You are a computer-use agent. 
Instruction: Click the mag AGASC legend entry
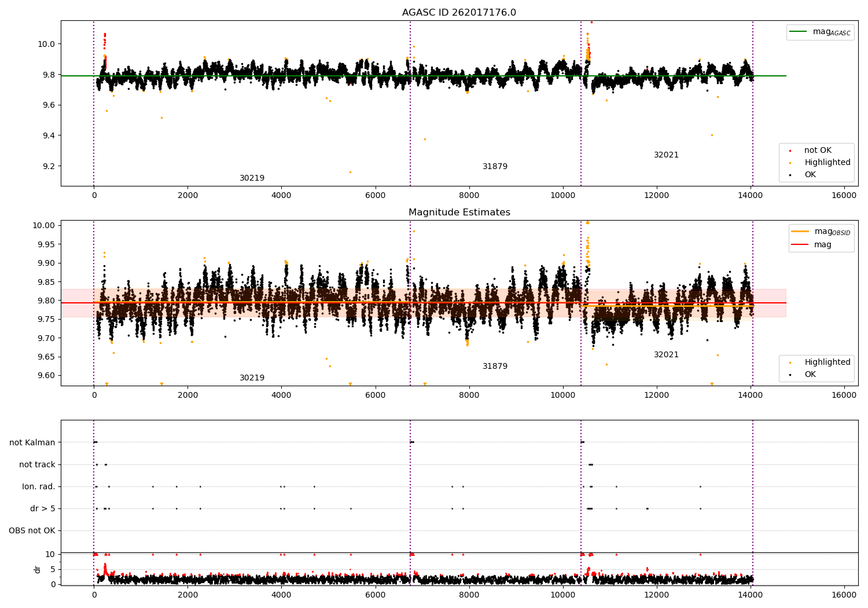click(x=820, y=32)
